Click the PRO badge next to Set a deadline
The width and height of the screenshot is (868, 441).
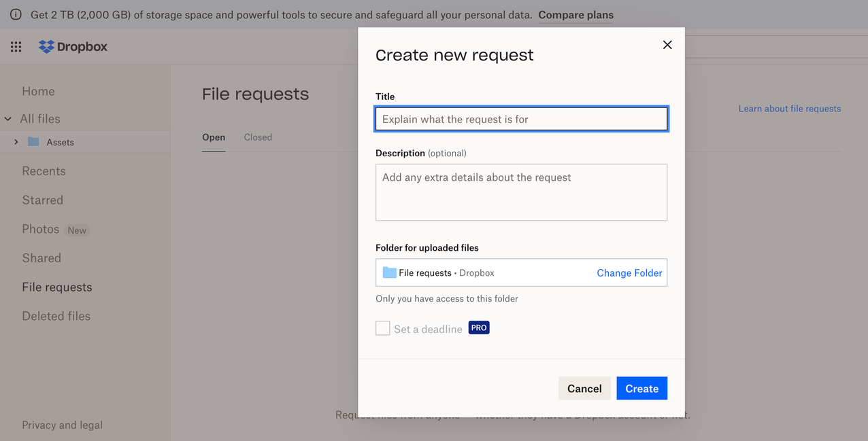pos(478,328)
